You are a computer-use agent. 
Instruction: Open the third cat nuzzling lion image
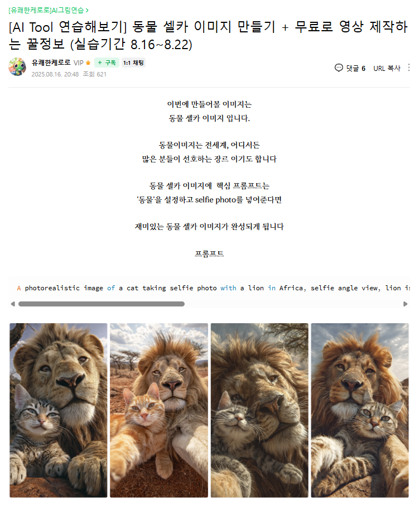click(x=259, y=410)
